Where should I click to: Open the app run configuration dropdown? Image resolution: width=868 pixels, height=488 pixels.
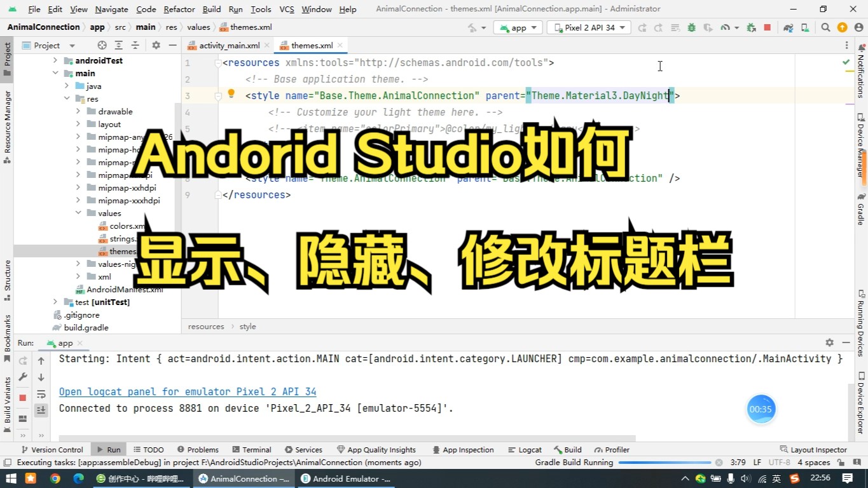518,27
